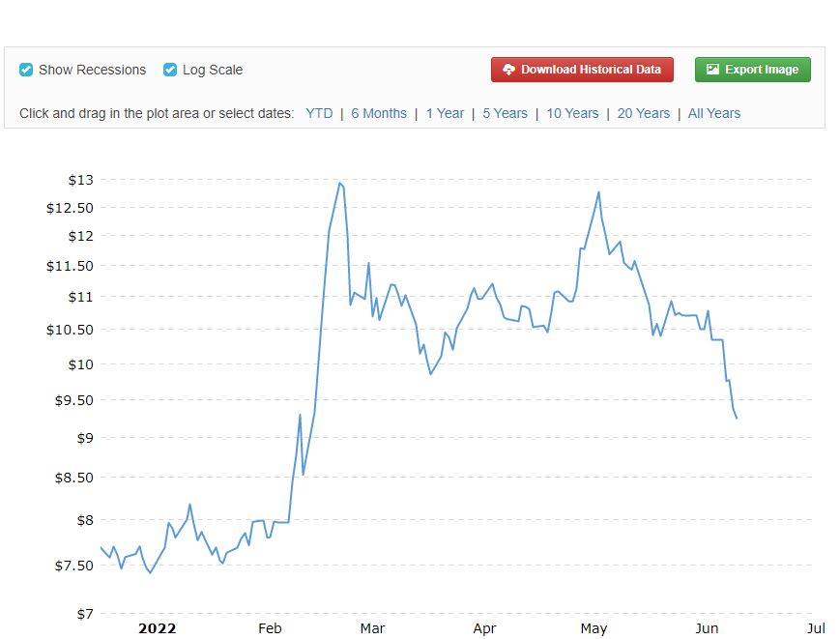Select the YTD date range
The width and height of the screenshot is (840, 639).
click(319, 113)
